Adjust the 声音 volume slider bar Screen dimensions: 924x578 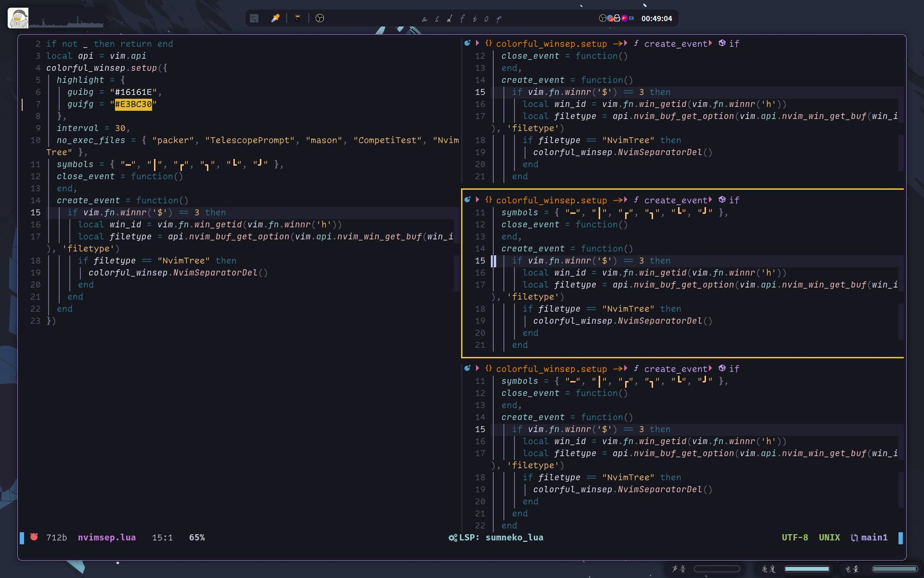coord(717,569)
